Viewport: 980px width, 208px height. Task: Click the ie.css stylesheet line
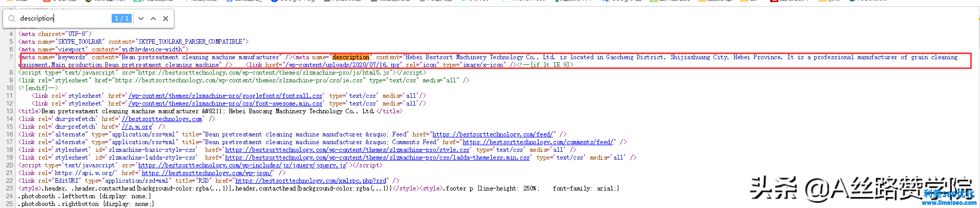pos(244,80)
